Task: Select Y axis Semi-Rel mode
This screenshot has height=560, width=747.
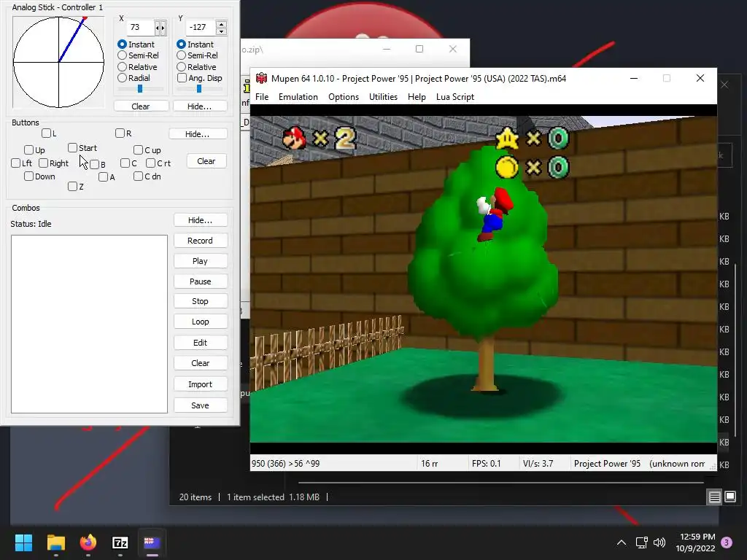Action: 181,55
